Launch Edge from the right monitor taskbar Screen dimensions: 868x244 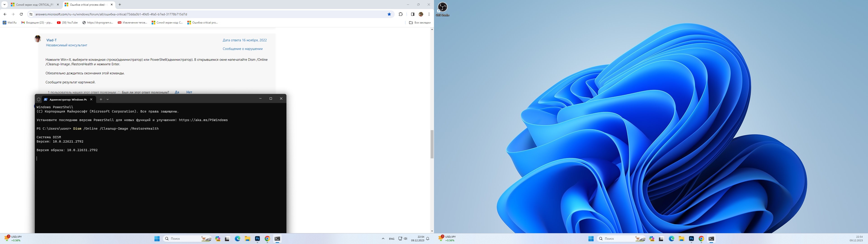(672, 239)
